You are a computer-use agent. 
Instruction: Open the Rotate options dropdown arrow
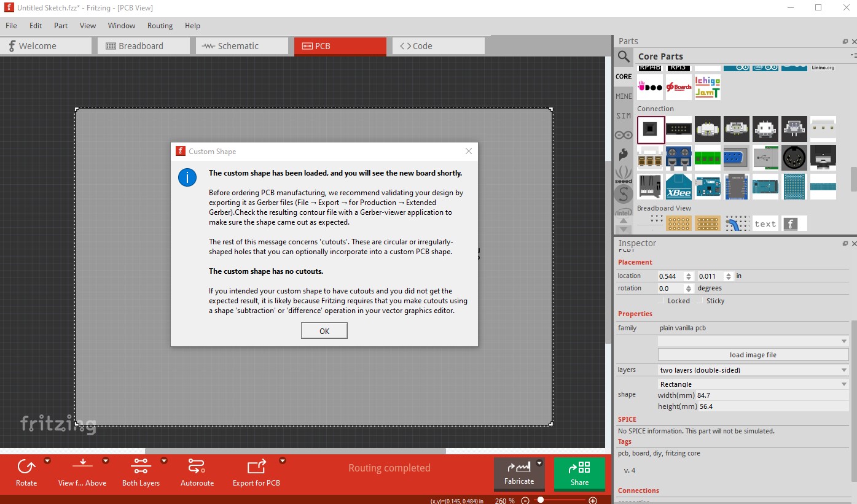pyautogui.click(x=47, y=460)
